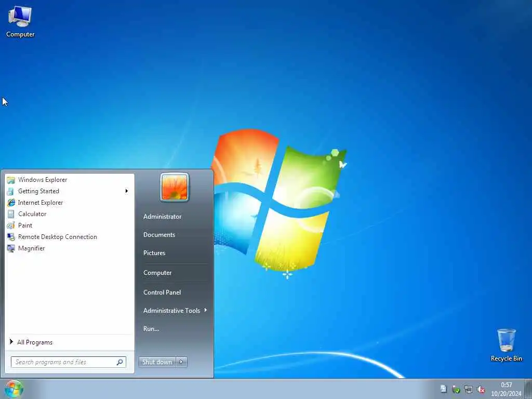
Task: Click the Internet Explorer icon
Action: tap(11, 203)
